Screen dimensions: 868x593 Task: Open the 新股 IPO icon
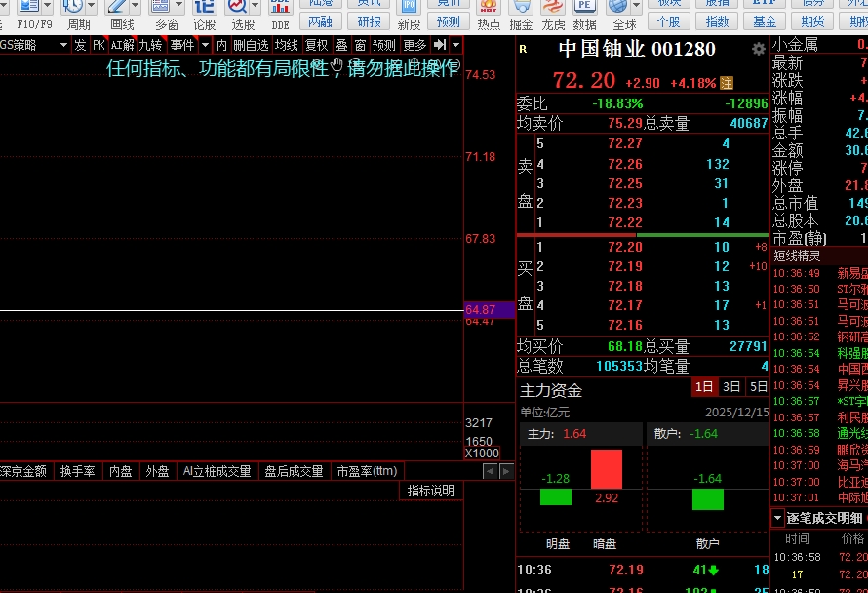(409, 7)
